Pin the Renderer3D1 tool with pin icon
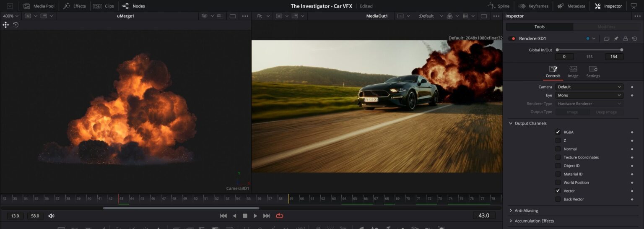This screenshot has width=644, height=229. tap(616, 39)
